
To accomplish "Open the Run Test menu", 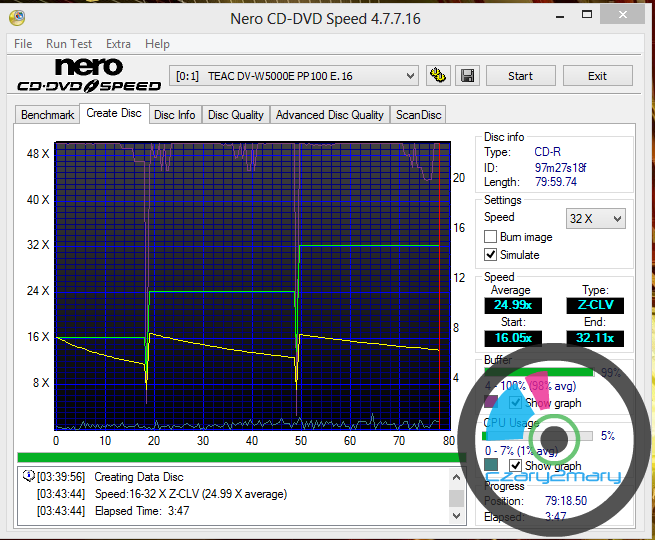I will [69, 44].
